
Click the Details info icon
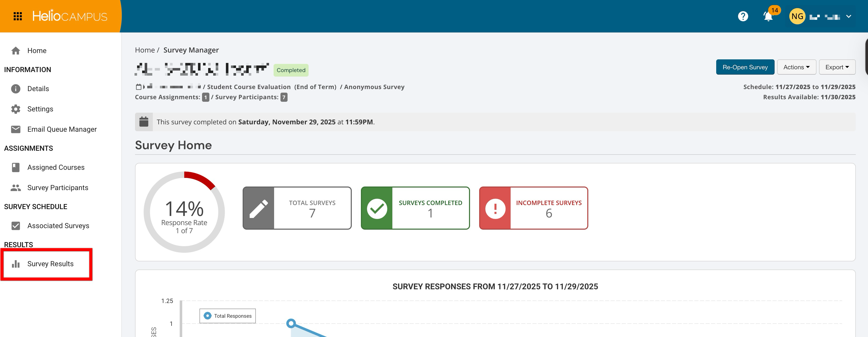coord(15,89)
